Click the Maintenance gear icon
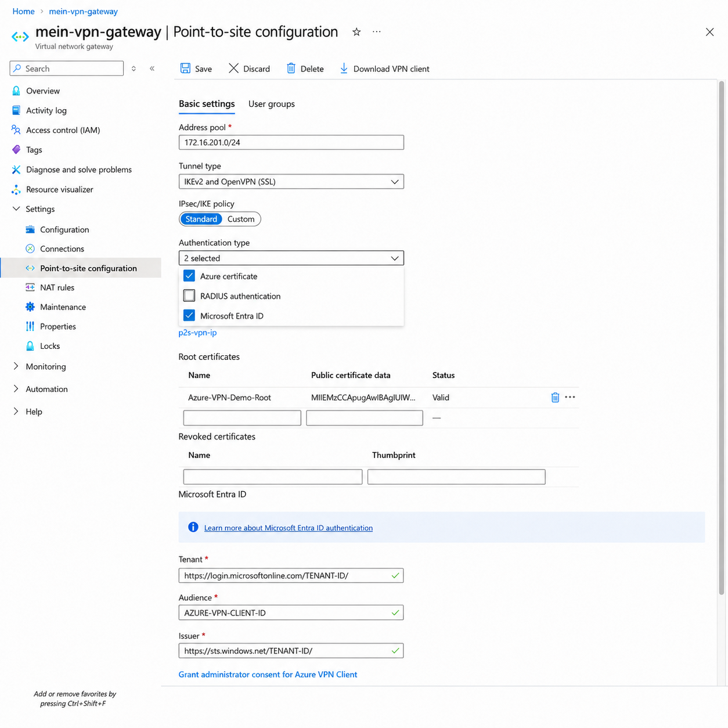Viewport: 728px width, 728px height. pyautogui.click(x=30, y=307)
